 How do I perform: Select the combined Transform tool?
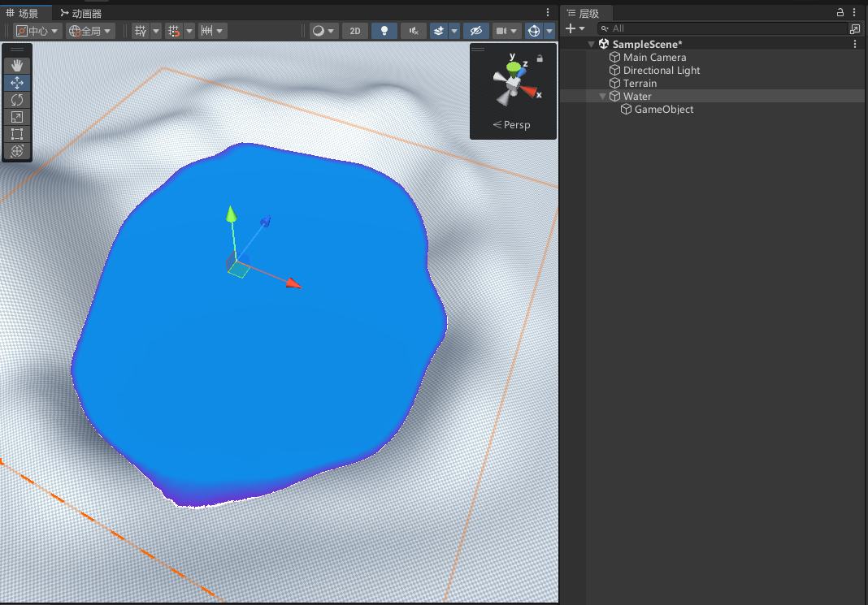tap(17, 150)
